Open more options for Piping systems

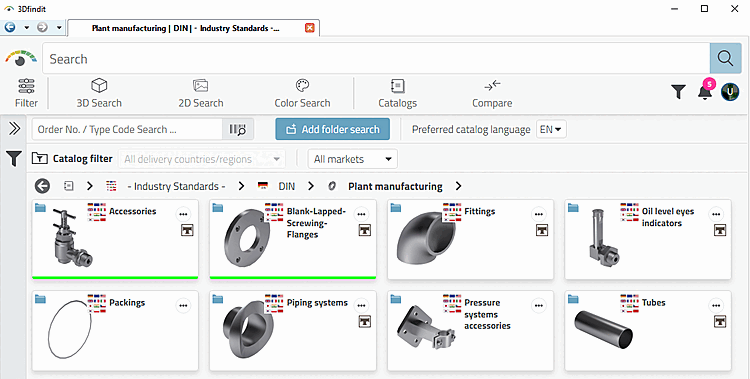coord(361,305)
